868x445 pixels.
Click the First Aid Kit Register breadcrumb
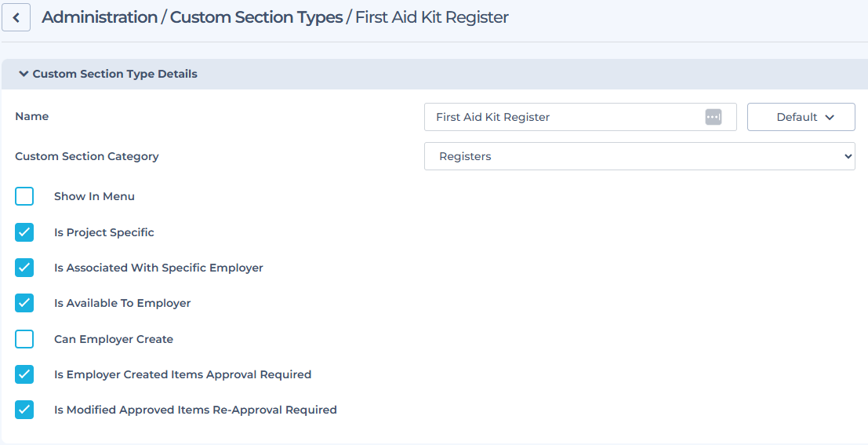(432, 17)
